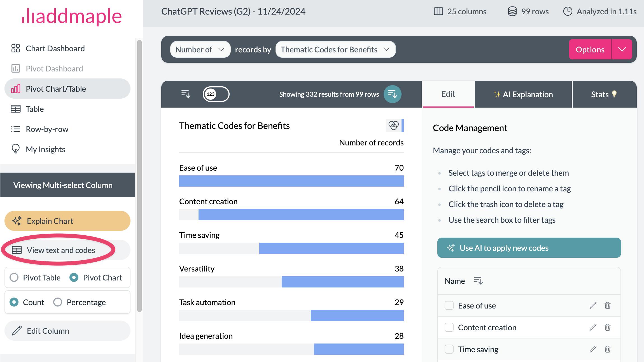This screenshot has height=362, width=644.
Task: Click overlapping circles icon above chart
Action: (393, 126)
